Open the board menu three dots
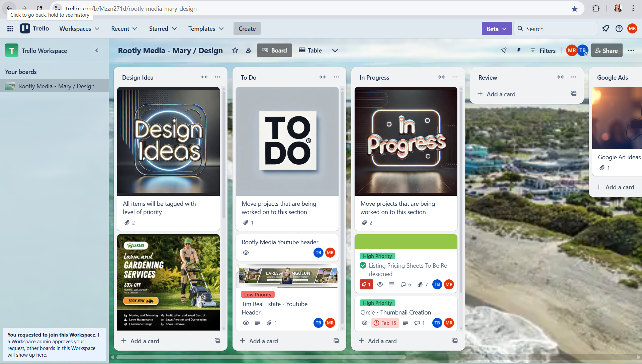Screen dimensions: 642x364 click(631, 50)
